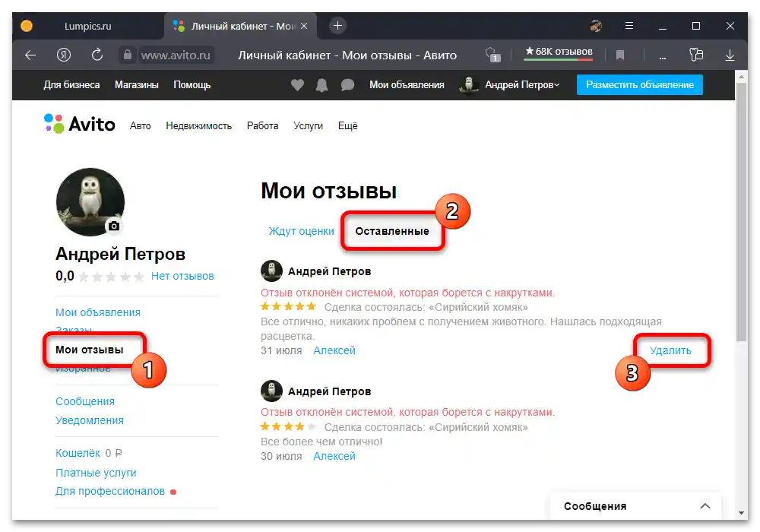This screenshot has height=532, width=760.
Task: Select the Оставленные tab
Action: (392, 231)
